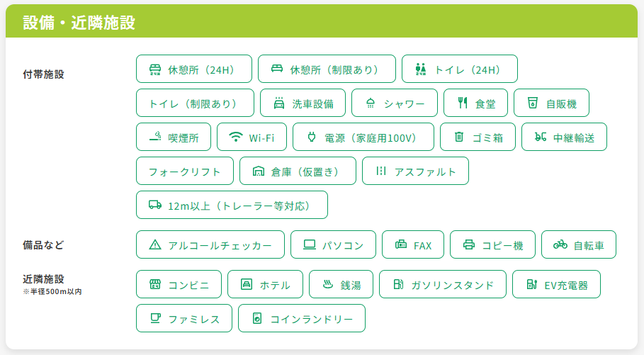Click the Wi-Fi signal icon
This screenshot has width=644, height=355.
pos(235,137)
